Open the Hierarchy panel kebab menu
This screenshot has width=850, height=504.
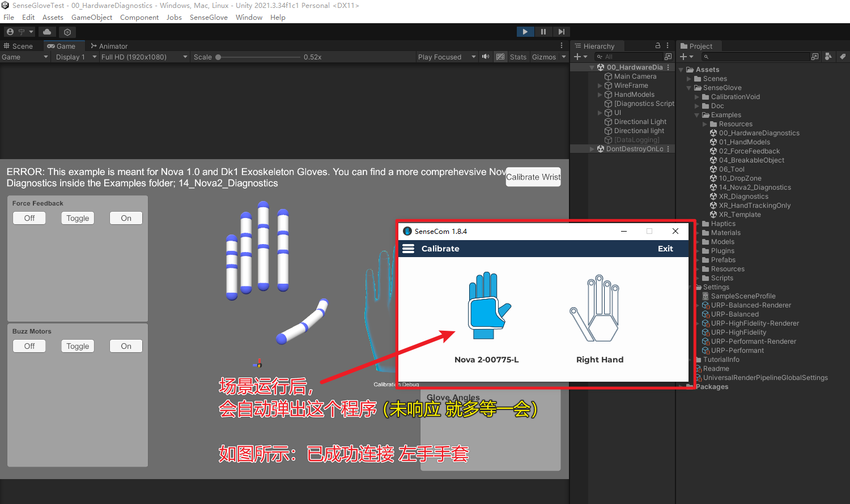pyautogui.click(x=668, y=45)
